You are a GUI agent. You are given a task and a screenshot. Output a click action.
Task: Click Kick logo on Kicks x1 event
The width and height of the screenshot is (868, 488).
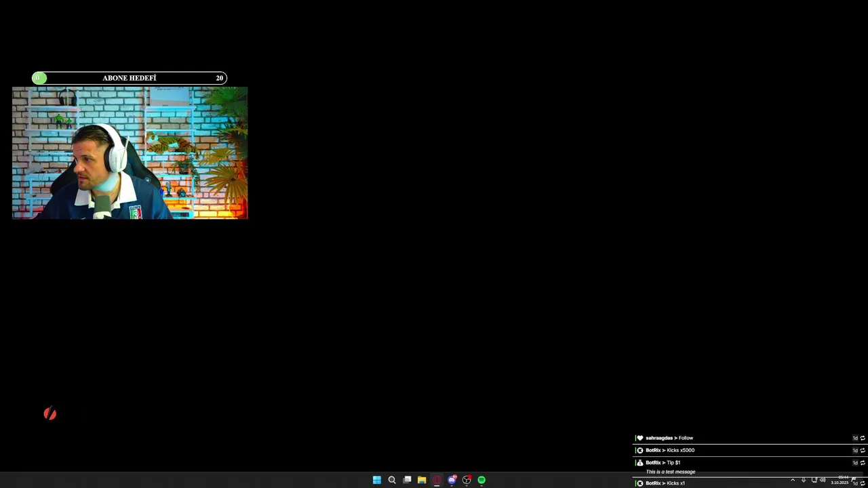639,483
